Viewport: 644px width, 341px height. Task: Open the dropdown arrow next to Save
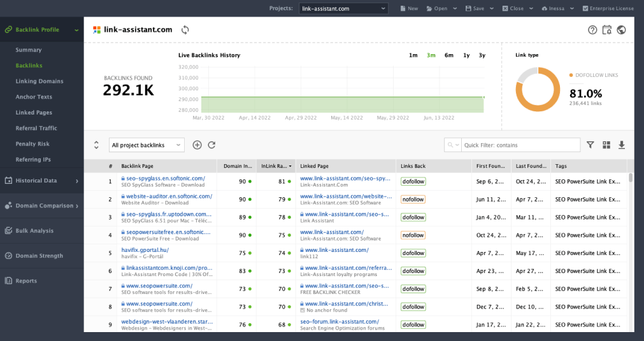pyautogui.click(x=492, y=8)
